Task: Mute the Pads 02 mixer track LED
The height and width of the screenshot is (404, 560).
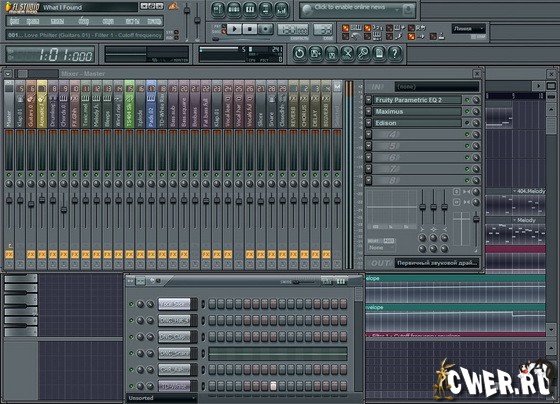Action: click(x=151, y=175)
